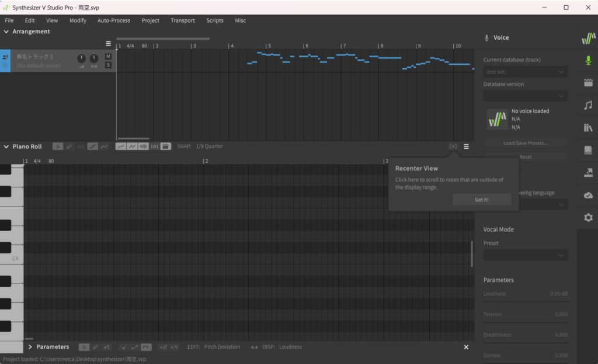This screenshot has height=364, width=598.
Task: Open the View menu
Action: 52,20
